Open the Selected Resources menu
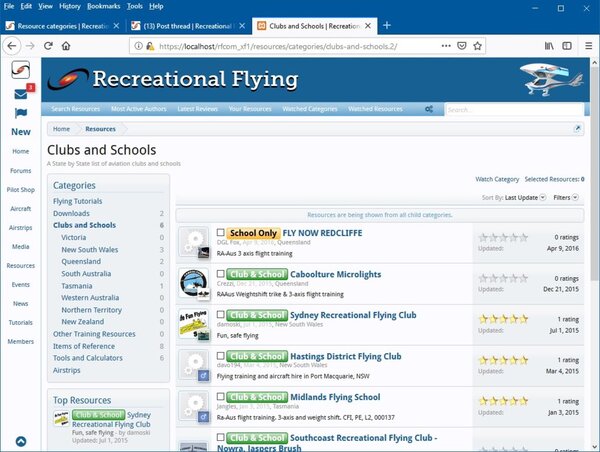600x452 pixels. (554, 179)
